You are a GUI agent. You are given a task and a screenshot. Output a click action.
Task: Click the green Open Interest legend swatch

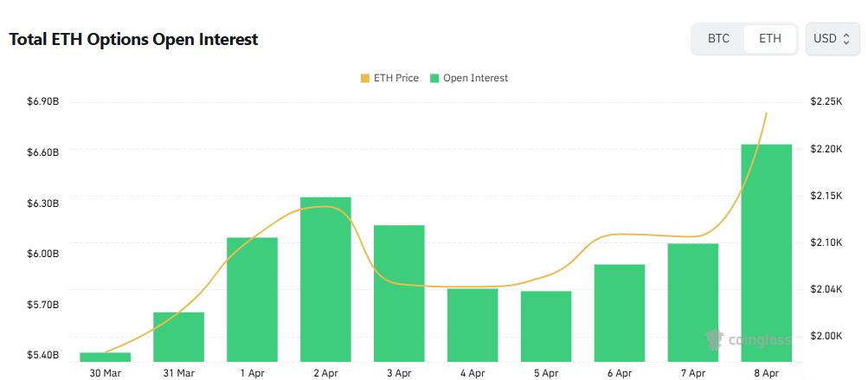[435, 78]
